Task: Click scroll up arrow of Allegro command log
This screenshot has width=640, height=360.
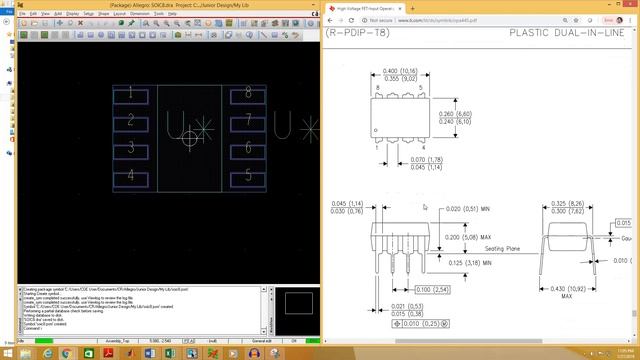Action: coord(264,289)
